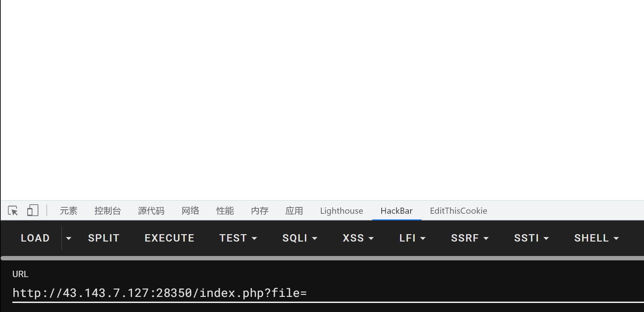Open the 性能 tab

[225, 211]
